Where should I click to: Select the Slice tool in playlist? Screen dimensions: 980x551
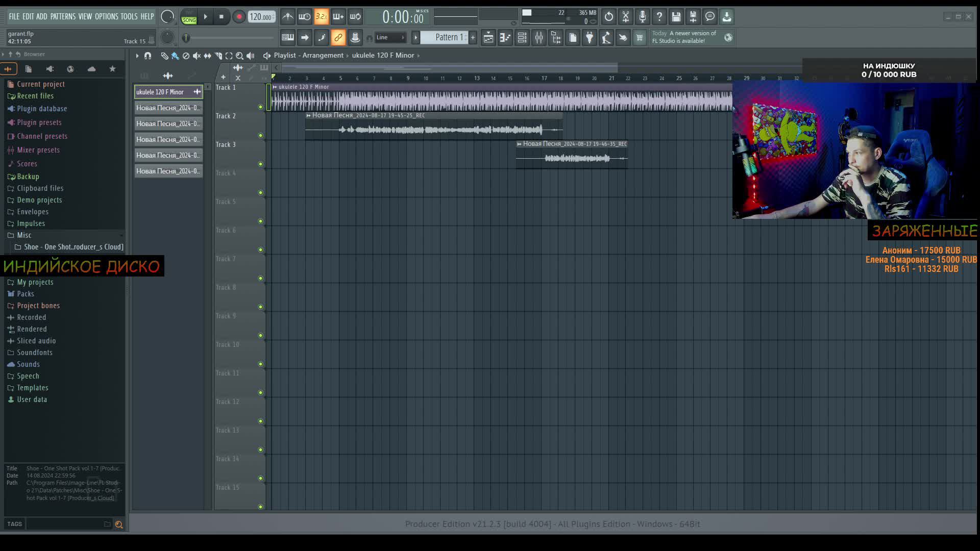[x=218, y=56]
